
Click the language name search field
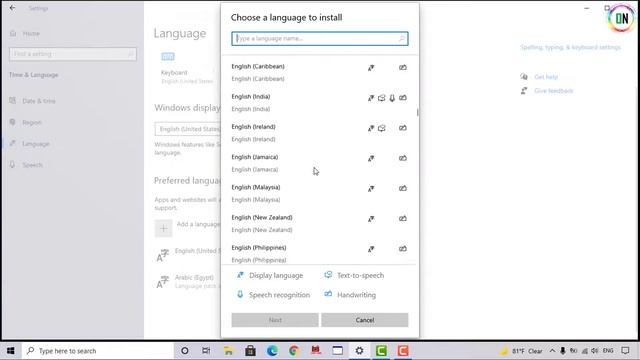pyautogui.click(x=320, y=38)
